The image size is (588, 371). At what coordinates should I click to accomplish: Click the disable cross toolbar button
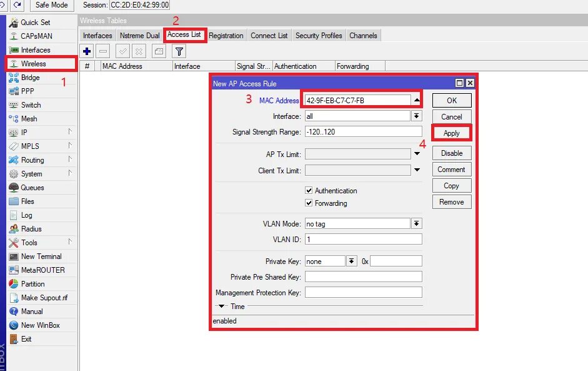pyautogui.click(x=139, y=51)
